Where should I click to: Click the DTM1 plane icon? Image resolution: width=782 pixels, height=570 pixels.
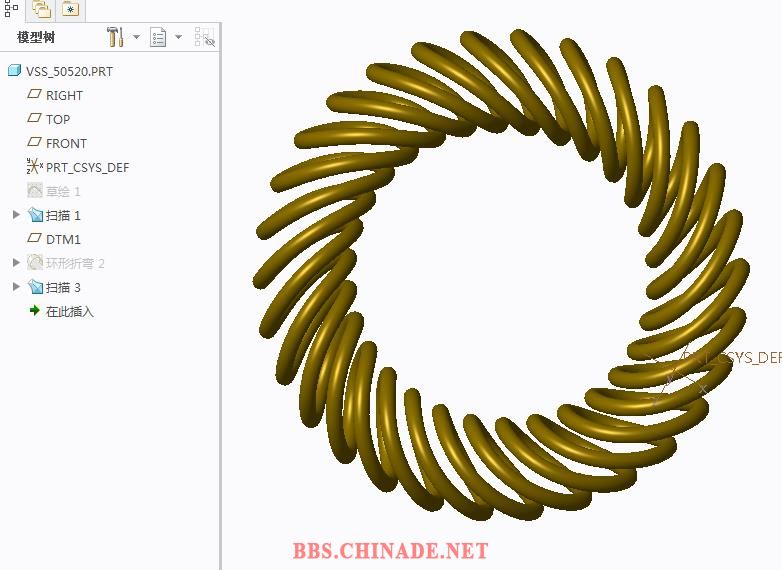pyautogui.click(x=34, y=238)
